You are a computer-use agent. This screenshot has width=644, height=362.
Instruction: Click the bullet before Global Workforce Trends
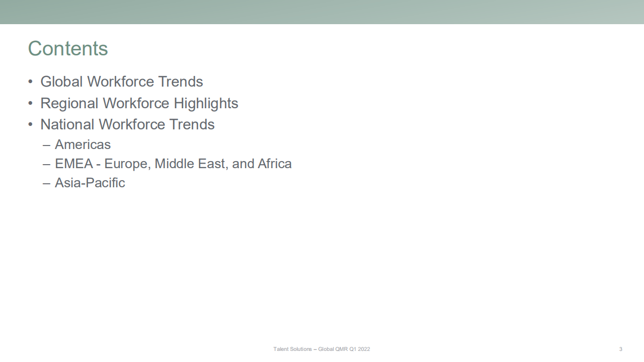[x=31, y=82]
